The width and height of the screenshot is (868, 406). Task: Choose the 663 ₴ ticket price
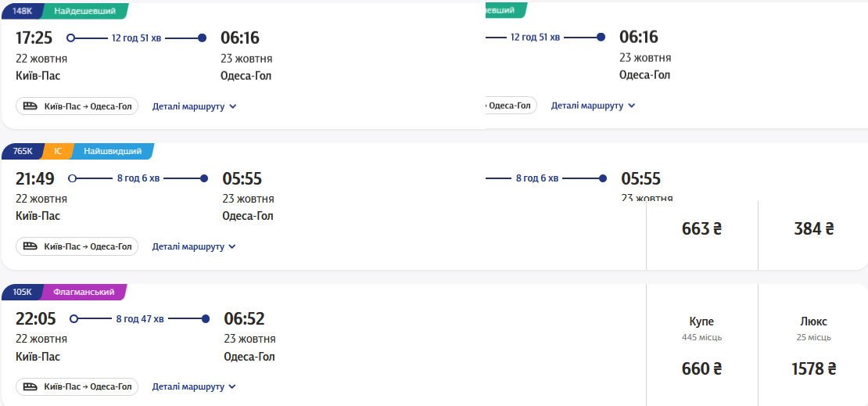pyautogui.click(x=701, y=228)
